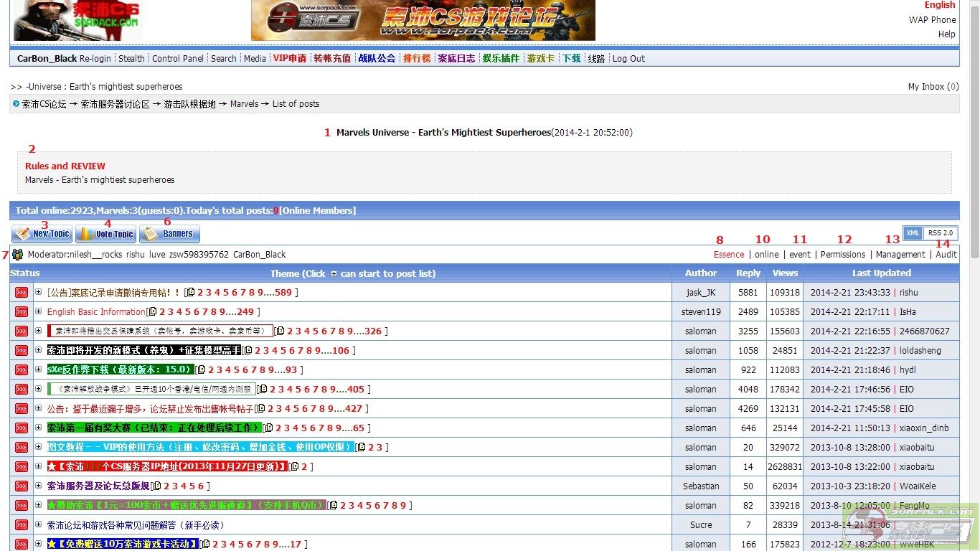This screenshot has width=980, height=551.
Task: Open the Banners button
Action: 169,234
